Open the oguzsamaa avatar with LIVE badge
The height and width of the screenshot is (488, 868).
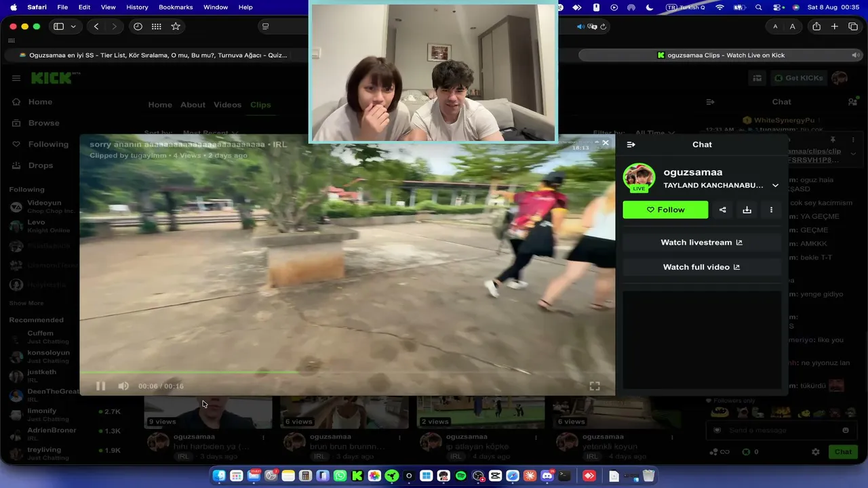[x=639, y=178]
